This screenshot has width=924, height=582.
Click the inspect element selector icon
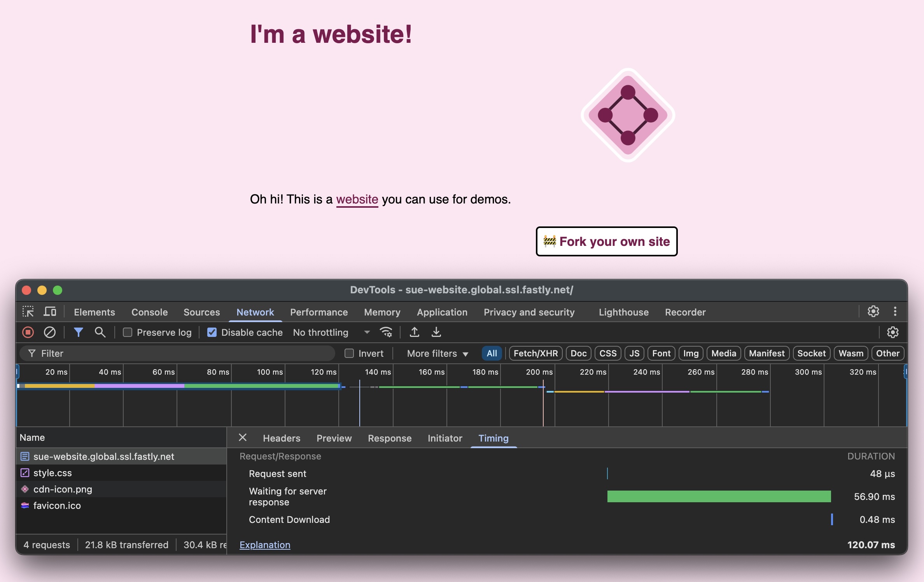coord(28,312)
